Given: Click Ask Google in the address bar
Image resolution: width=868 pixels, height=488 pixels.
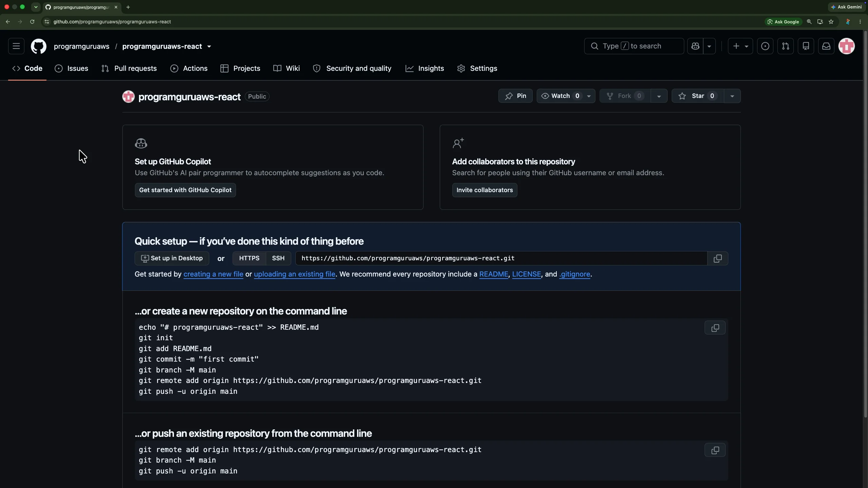Looking at the screenshot, I should point(783,22).
